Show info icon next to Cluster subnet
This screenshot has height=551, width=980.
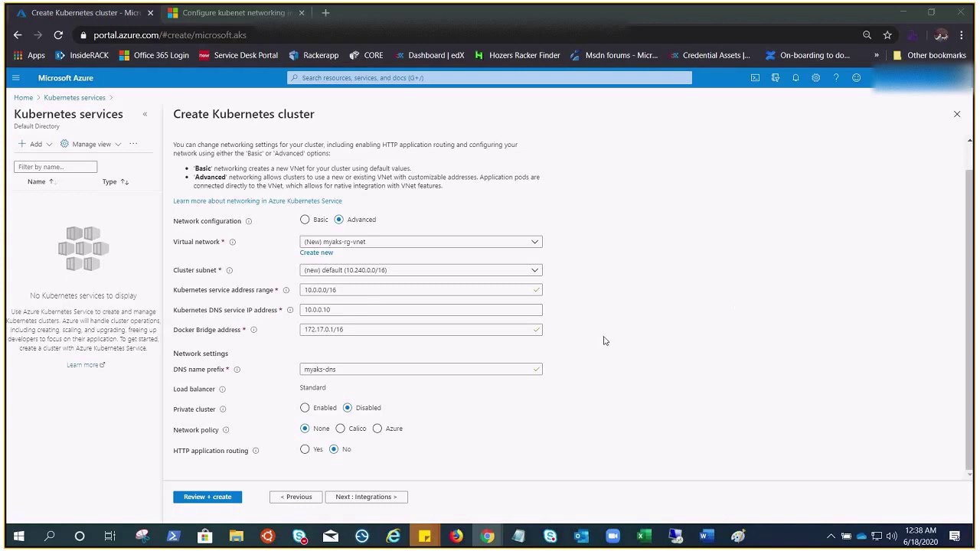pos(229,270)
